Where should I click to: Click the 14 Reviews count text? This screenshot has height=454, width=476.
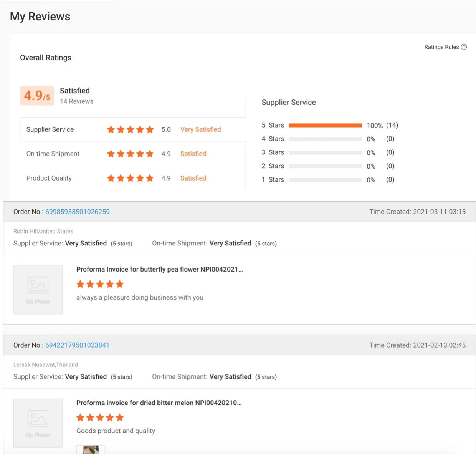click(x=76, y=101)
